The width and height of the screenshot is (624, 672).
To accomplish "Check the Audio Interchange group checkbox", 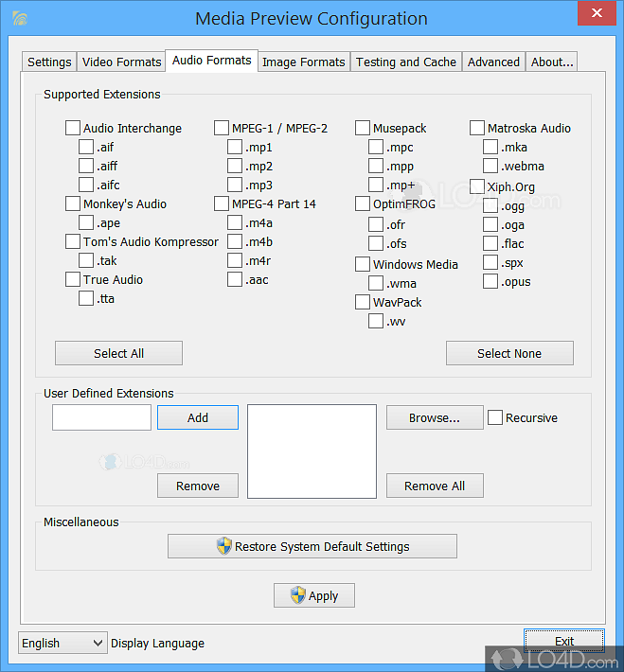I will [x=73, y=129].
